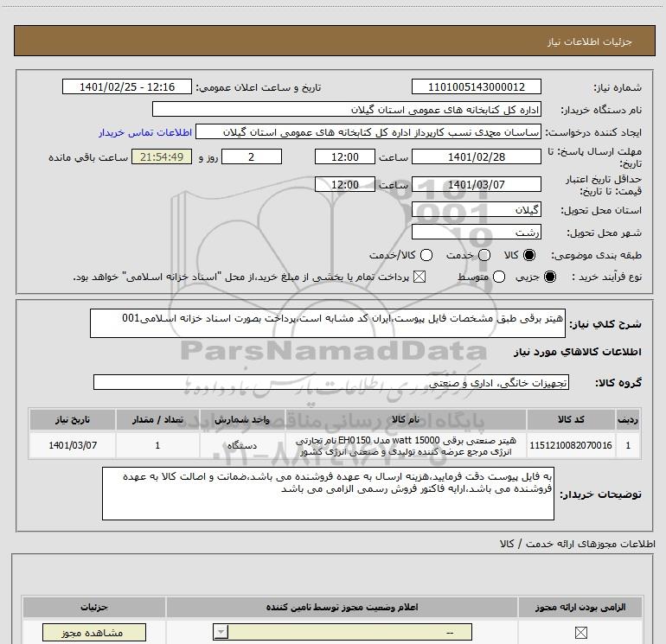The width and height of the screenshot is (666, 644).
Task: Select کالا/خدمت radio button
Action: tap(426, 255)
